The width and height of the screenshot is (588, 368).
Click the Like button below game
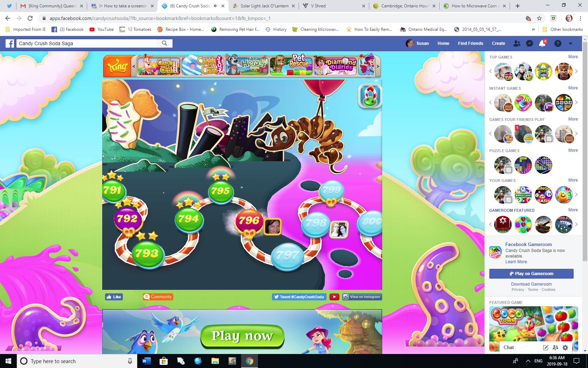click(x=114, y=297)
